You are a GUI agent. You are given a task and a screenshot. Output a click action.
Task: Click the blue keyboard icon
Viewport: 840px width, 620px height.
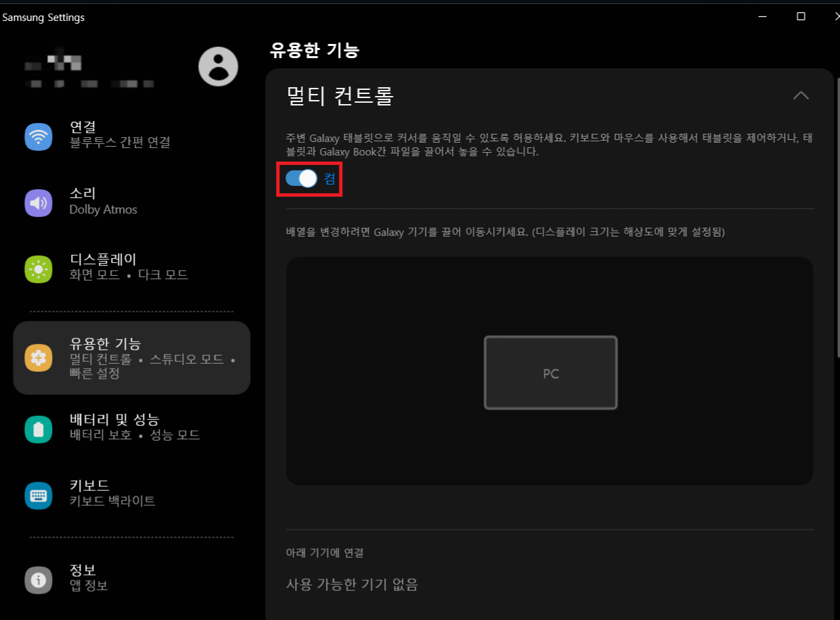pos(39,496)
